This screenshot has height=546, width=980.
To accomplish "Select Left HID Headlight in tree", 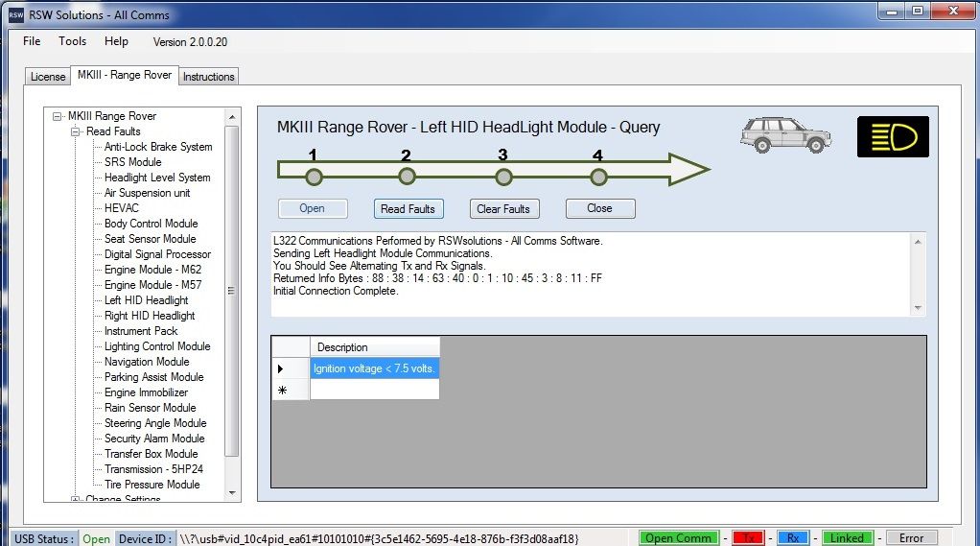I will [147, 300].
